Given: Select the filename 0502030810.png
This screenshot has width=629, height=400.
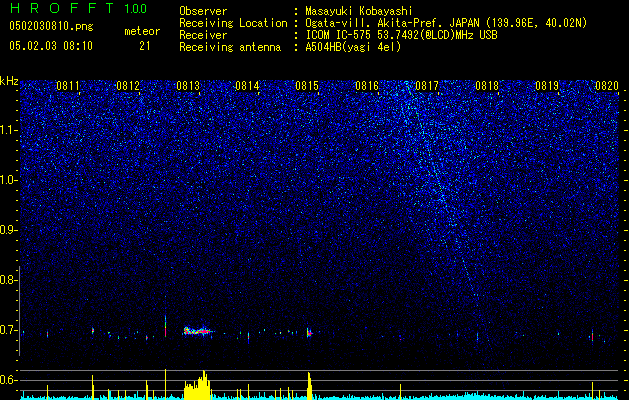Looking at the screenshot, I should pyautogui.click(x=51, y=26).
